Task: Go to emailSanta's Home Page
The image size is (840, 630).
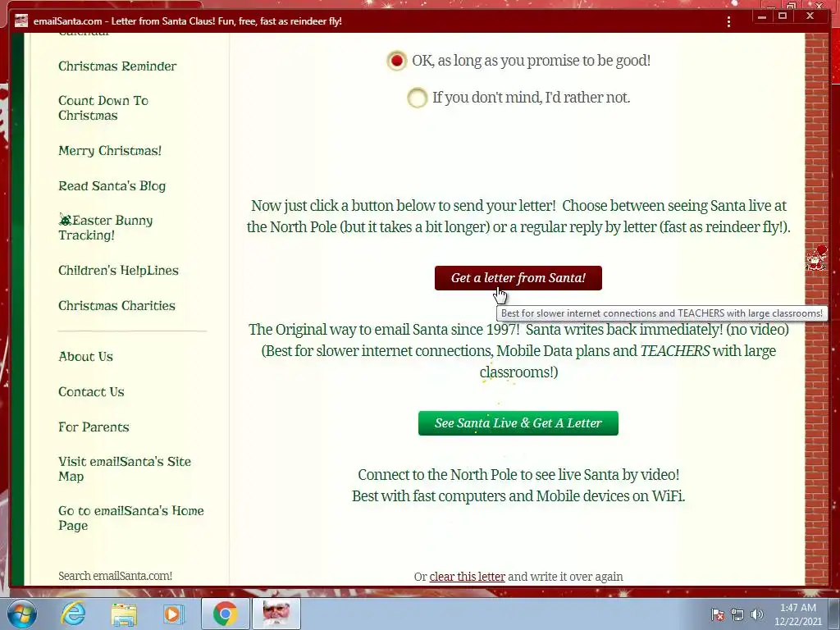Action: (x=131, y=518)
